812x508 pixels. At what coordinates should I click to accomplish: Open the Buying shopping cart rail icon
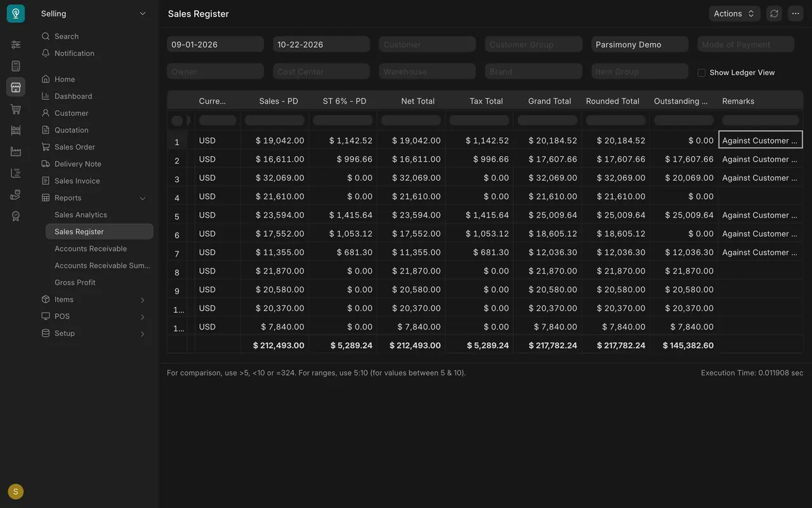pyautogui.click(x=16, y=109)
